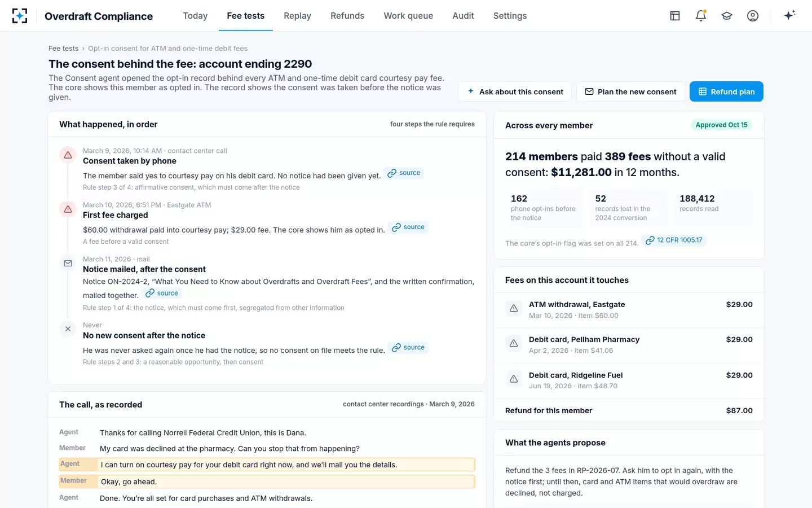
Task: Click X icon beside No new consent step
Action: (x=68, y=329)
